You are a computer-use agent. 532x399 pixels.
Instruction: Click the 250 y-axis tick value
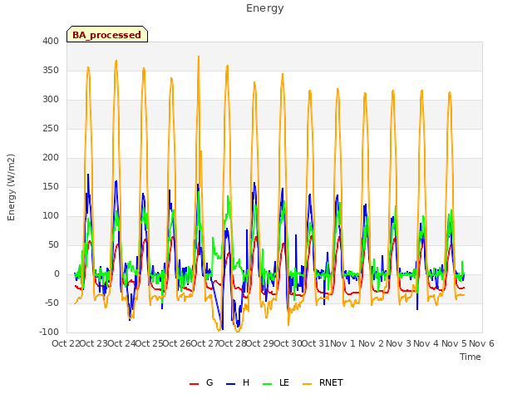51,128
